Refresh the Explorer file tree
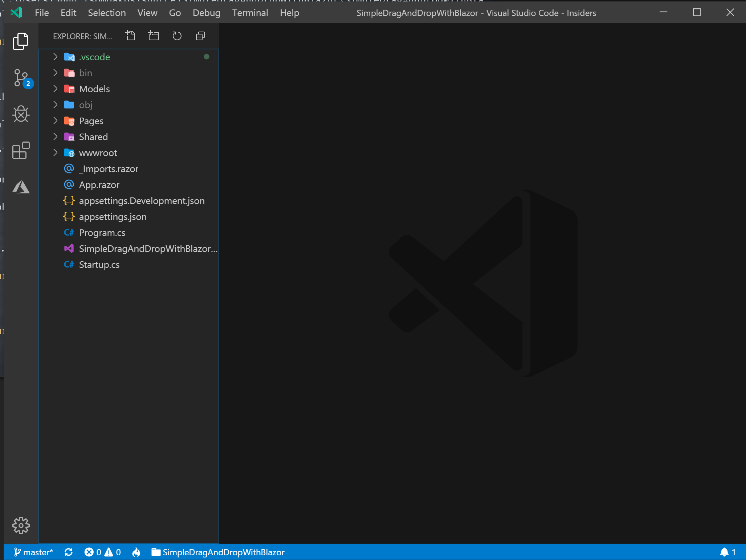The width and height of the screenshot is (746, 560). [177, 36]
